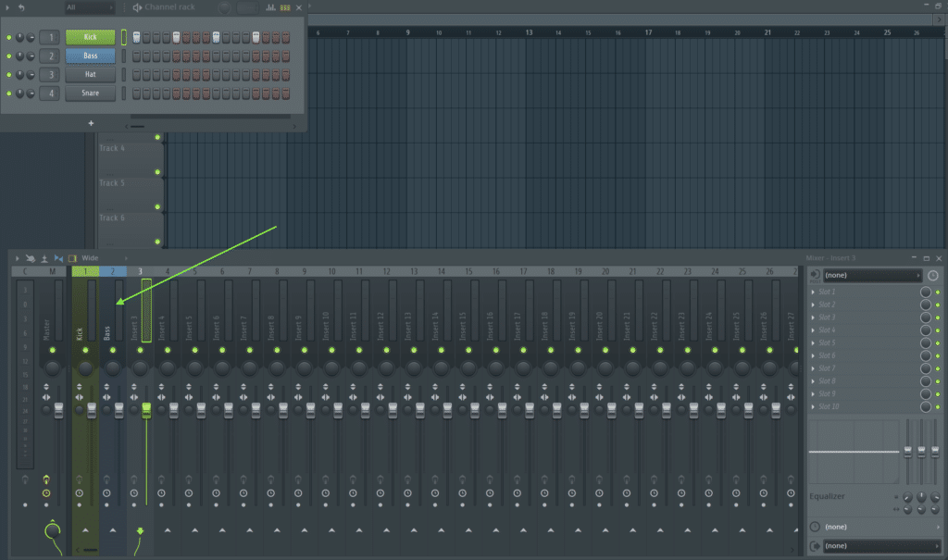Image resolution: width=948 pixels, height=560 pixels.
Task: Click the Hat channel button
Action: [90, 74]
